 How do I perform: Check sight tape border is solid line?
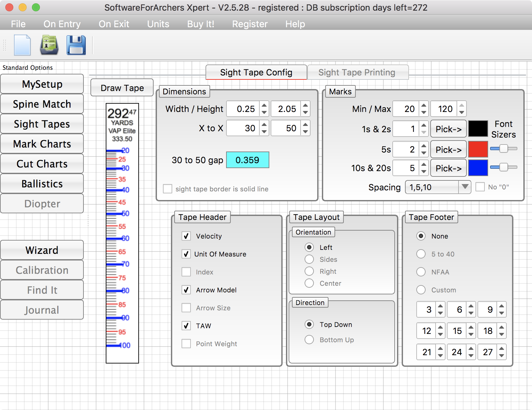coord(168,189)
